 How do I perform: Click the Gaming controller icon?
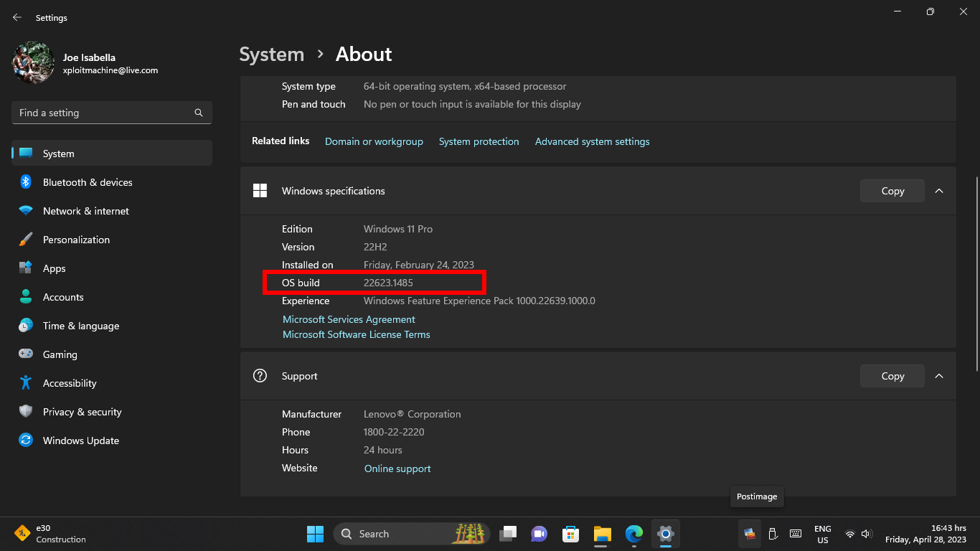point(26,354)
